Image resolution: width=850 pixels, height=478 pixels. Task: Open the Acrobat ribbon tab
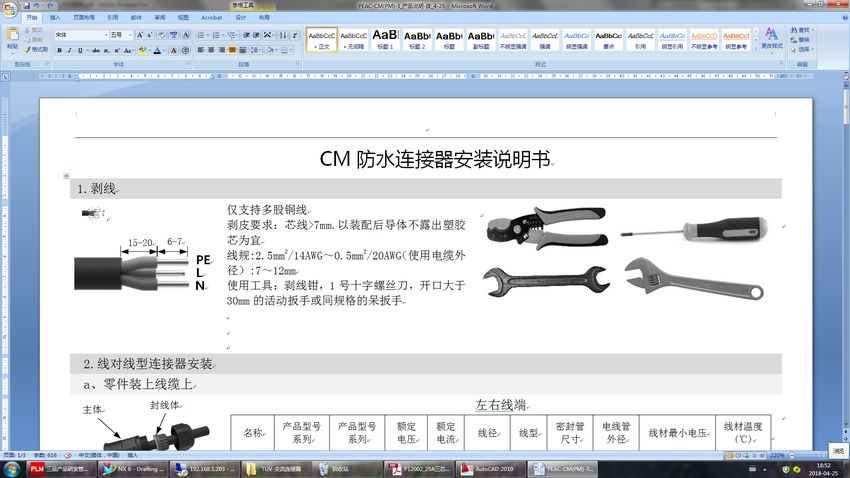point(211,17)
